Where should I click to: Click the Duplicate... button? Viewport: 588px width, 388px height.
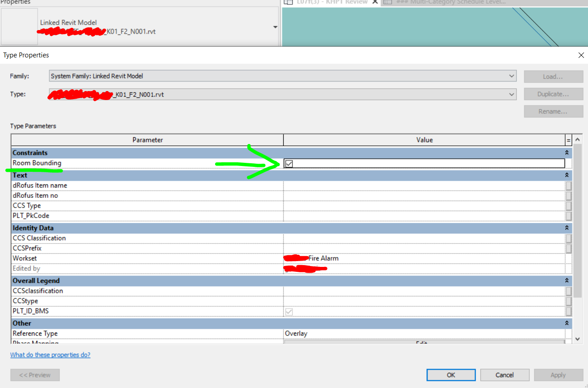pyautogui.click(x=553, y=94)
